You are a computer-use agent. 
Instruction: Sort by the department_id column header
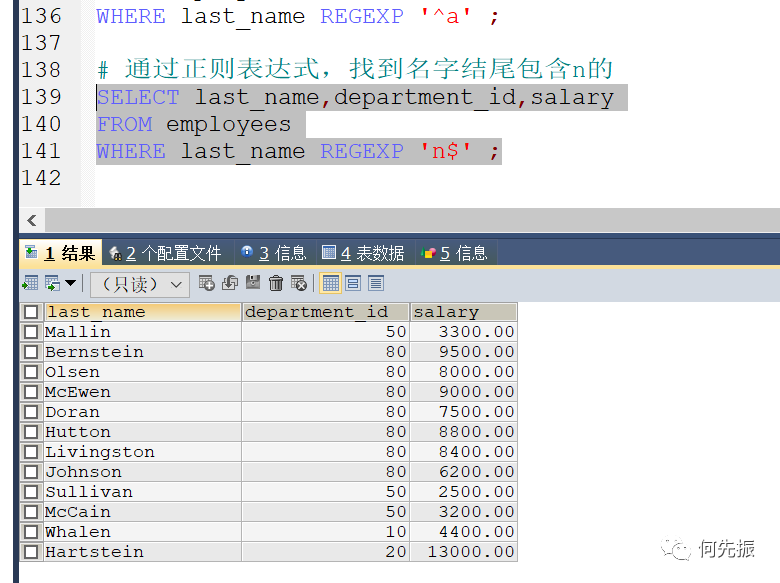pos(325,312)
